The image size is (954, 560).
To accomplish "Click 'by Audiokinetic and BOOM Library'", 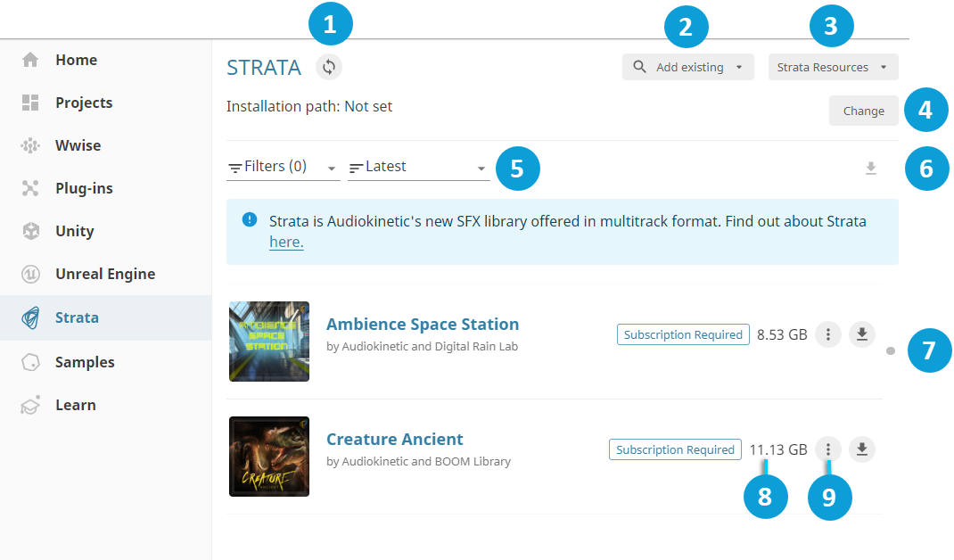I will 418,461.
